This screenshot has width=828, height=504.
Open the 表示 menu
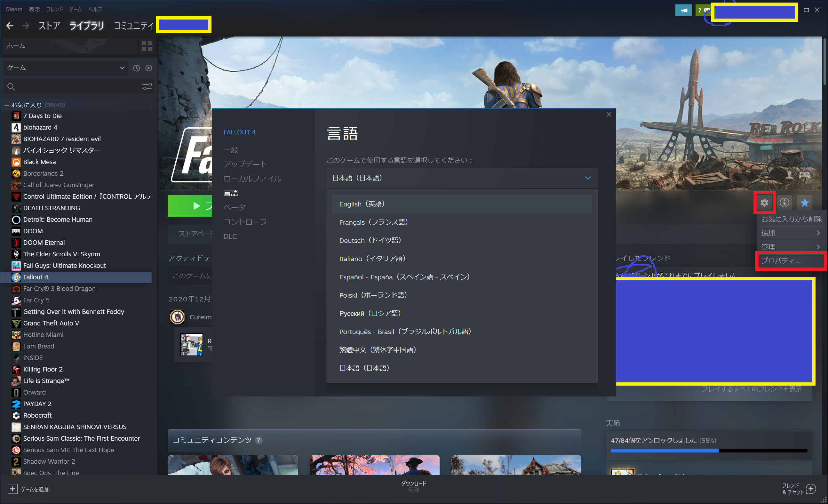34,9
